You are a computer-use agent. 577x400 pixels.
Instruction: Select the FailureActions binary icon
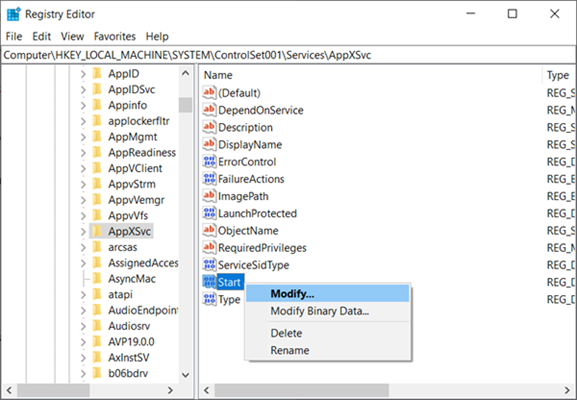pos(209,179)
